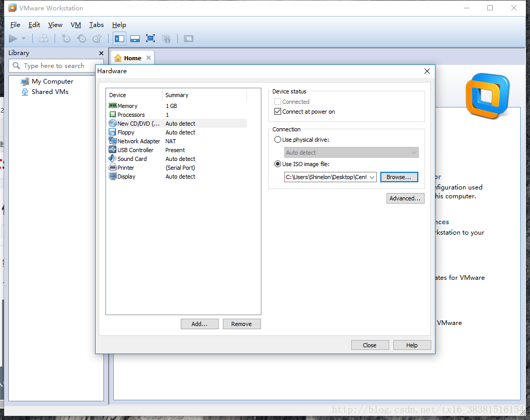
Task: Switch to the Home tab
Action: click(x=132, y=58)
